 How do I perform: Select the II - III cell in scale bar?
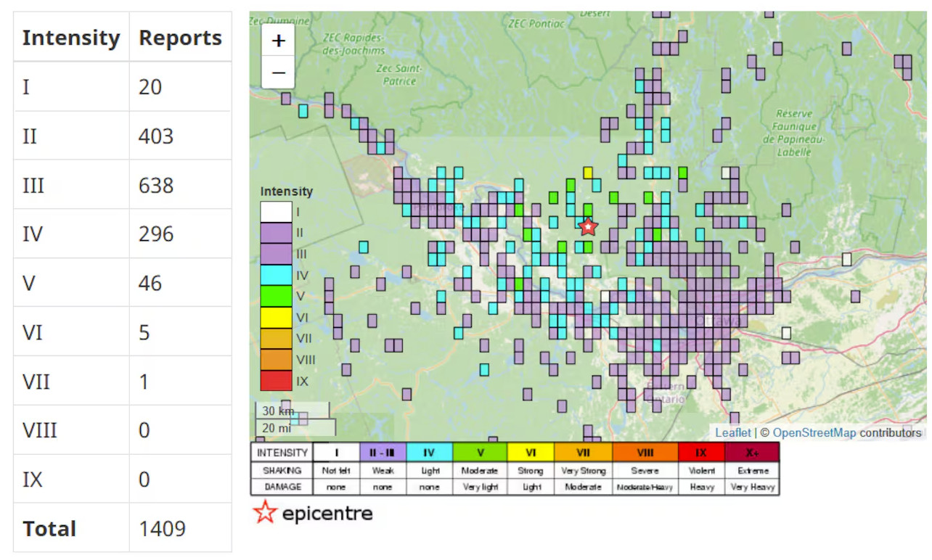[x=383, y=453]
